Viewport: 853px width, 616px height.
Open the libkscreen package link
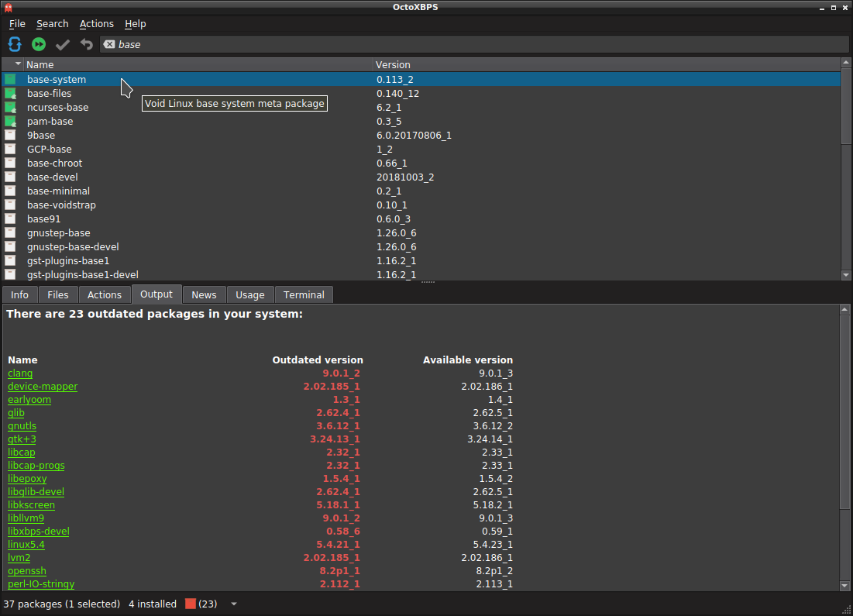click(x=31, y=504)
